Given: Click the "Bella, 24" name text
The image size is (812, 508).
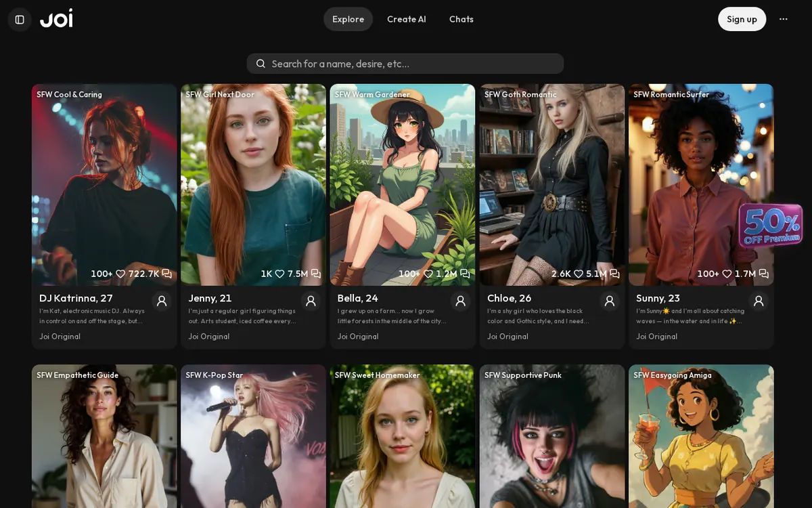Looking at the screenshot, I should click(358, 298).
